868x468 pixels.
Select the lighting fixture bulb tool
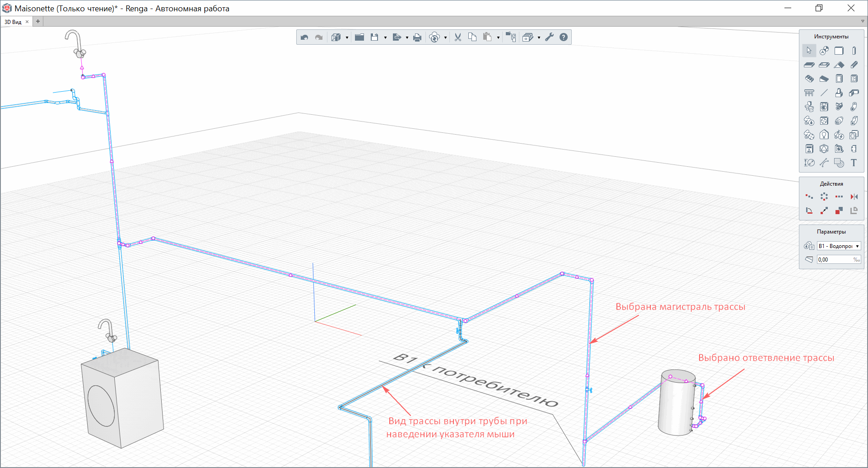coord(824,135)
